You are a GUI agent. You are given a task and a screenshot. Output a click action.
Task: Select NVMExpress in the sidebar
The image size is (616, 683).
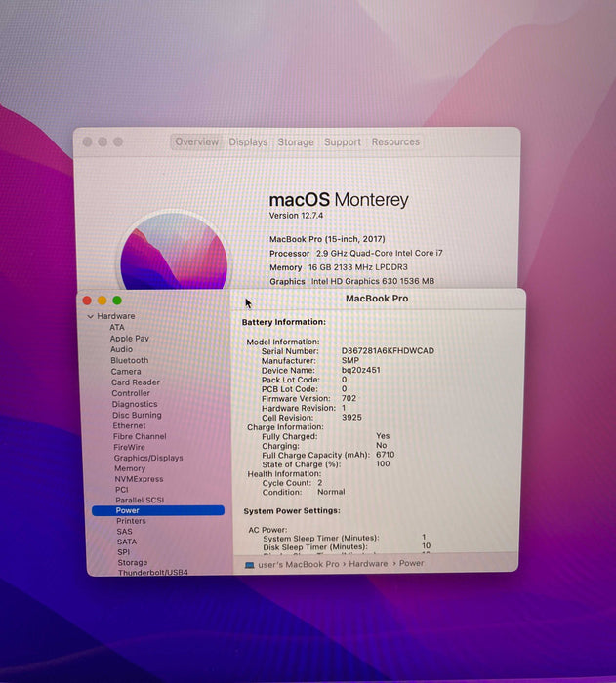click(x=139, y=479)
